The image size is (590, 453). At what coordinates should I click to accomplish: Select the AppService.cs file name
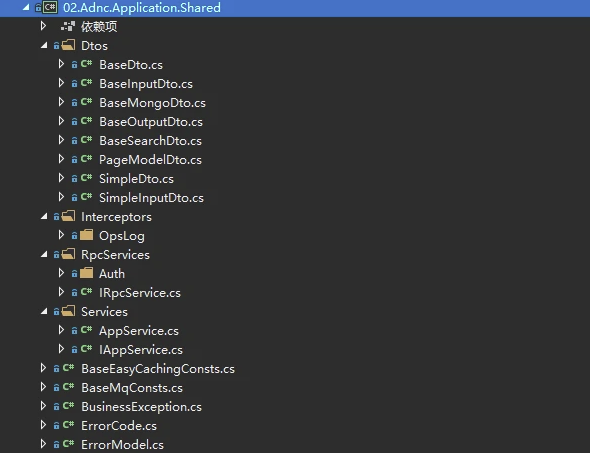(x=139, y=331)
